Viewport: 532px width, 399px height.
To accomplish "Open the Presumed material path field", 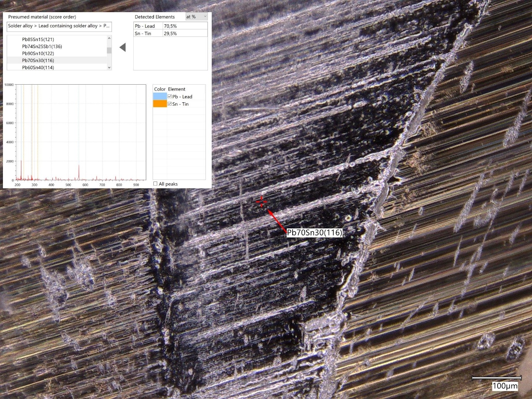I will pos(58,26).
